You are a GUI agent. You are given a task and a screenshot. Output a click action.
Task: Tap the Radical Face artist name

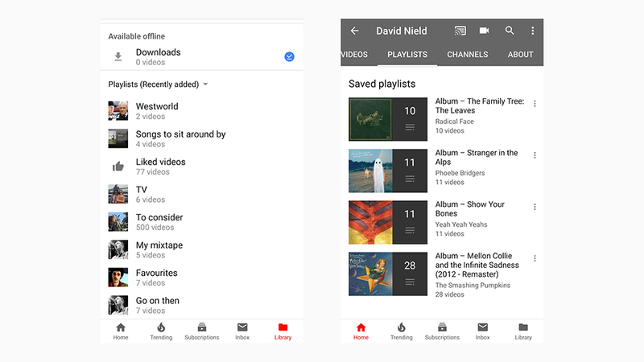[x=454, y=121]
